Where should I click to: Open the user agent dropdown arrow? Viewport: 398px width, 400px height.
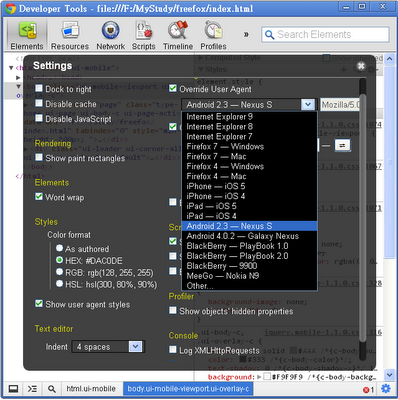(x=308, y=105)
